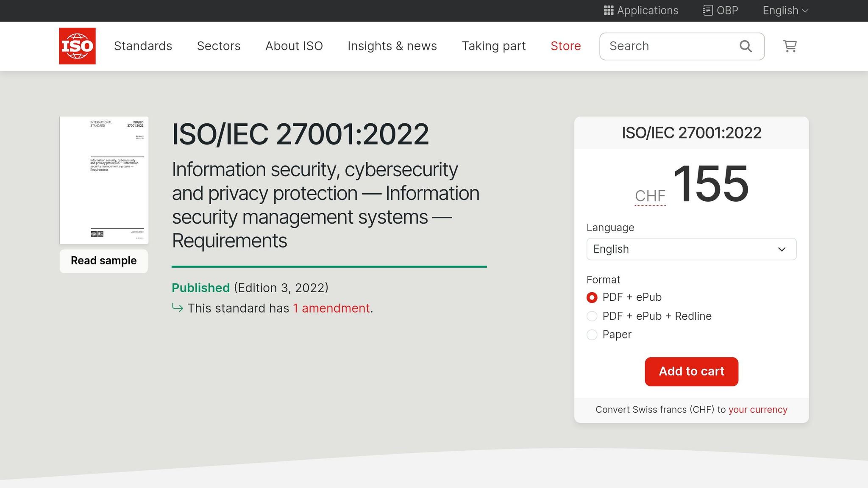
Task: Click the ISO logo
Action: click(x=77, y=46)
